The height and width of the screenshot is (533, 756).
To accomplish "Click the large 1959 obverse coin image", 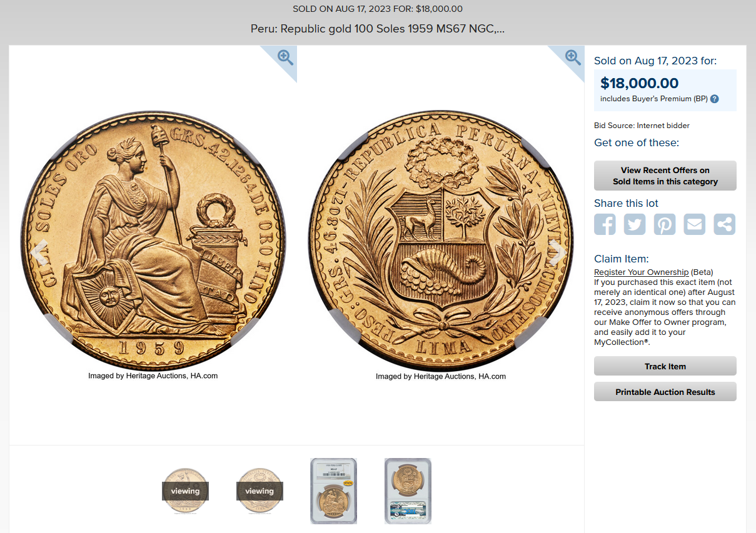I will 153,242.
